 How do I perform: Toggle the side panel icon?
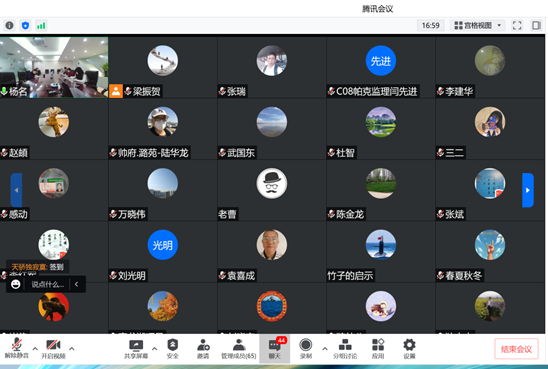tap(536, 26)
